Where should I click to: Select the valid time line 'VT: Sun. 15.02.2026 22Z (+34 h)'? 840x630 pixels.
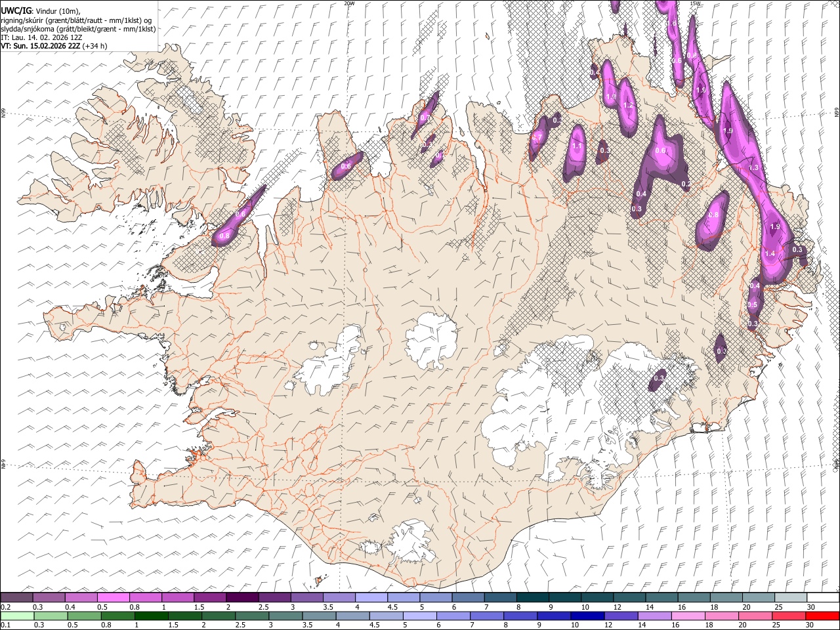(54, 46)
